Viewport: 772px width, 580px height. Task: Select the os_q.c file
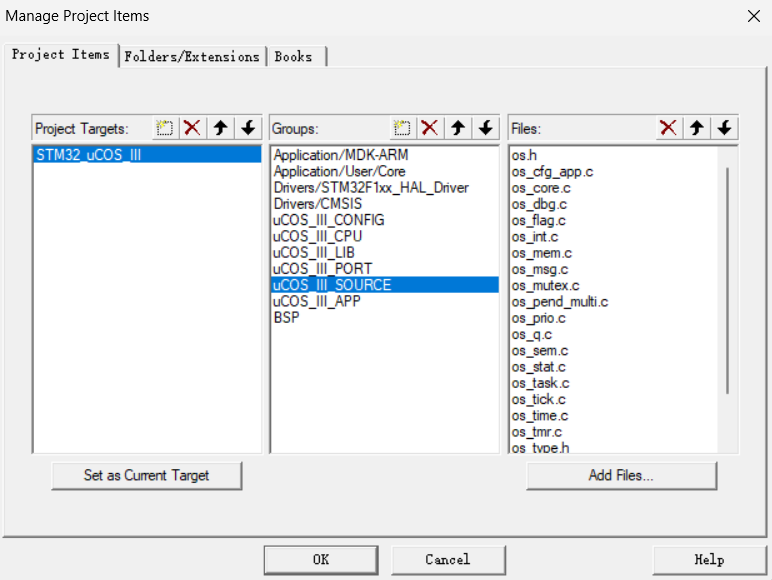[x=613, y=334]
